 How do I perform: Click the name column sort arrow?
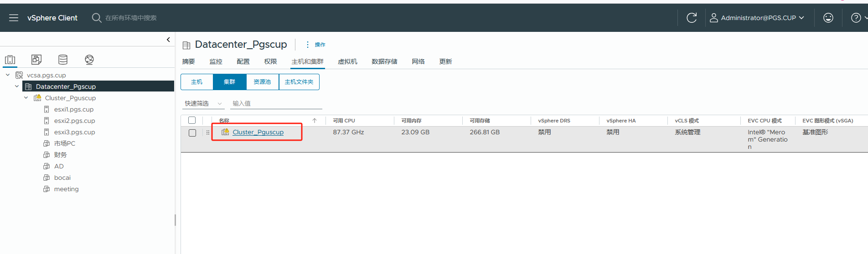[315, 121]
